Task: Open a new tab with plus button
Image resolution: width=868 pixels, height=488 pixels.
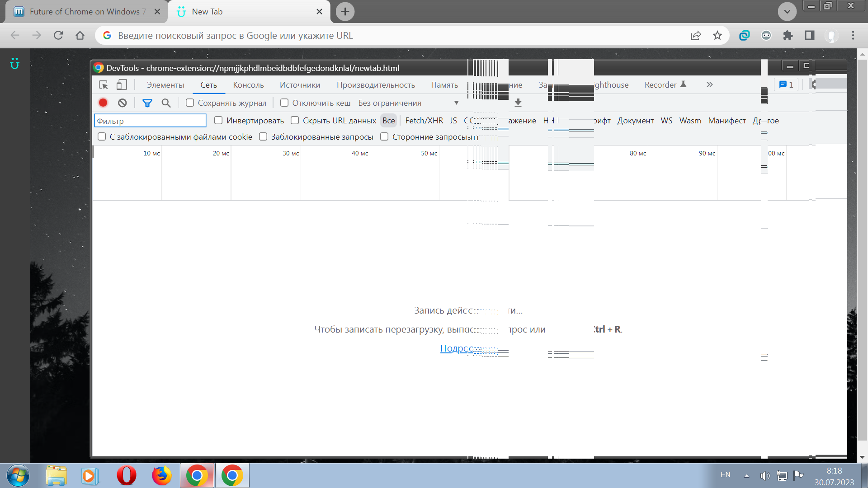Action: pyautogui.click(x=345, y=12)
